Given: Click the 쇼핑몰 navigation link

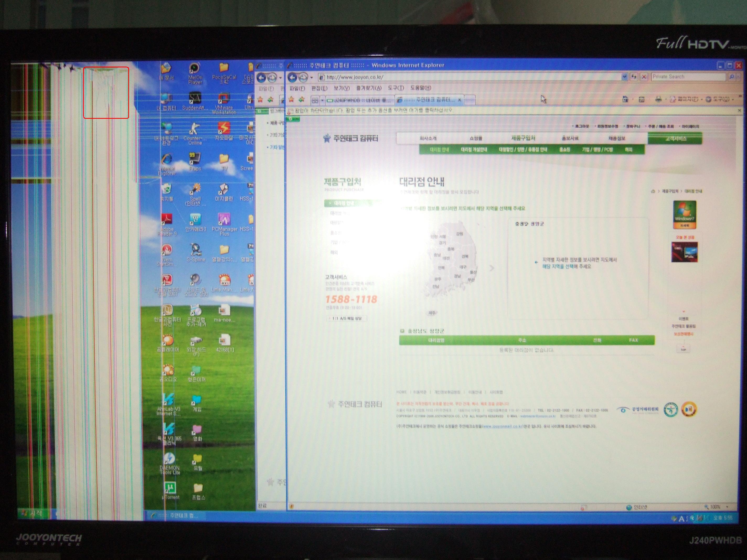Looking at the screenshot, I should [476, 138].
